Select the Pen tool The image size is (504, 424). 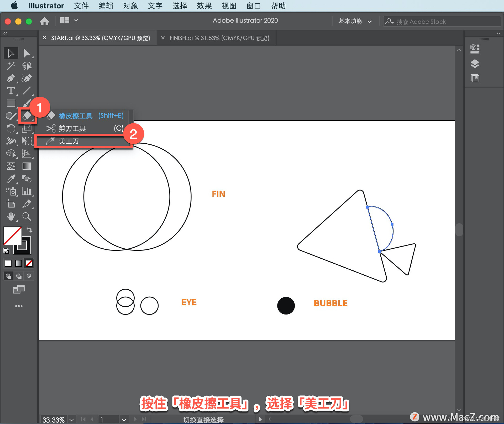click(10, 78)
